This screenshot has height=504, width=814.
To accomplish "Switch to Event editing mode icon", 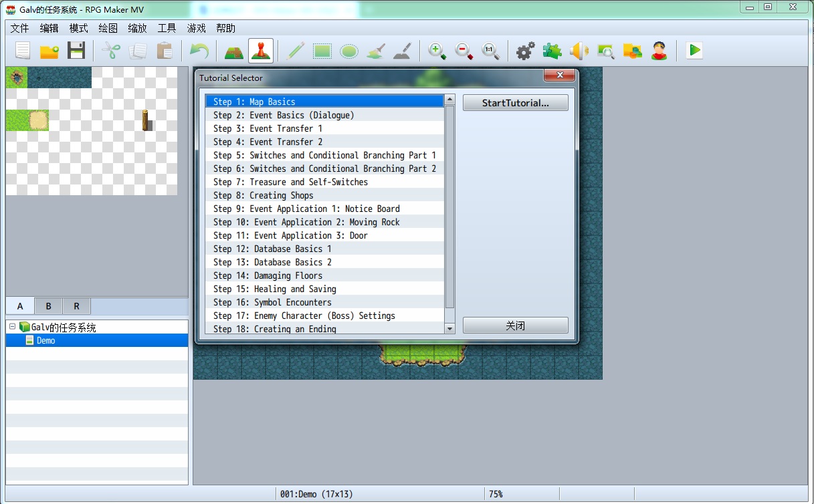I will (x=260, y=51).
